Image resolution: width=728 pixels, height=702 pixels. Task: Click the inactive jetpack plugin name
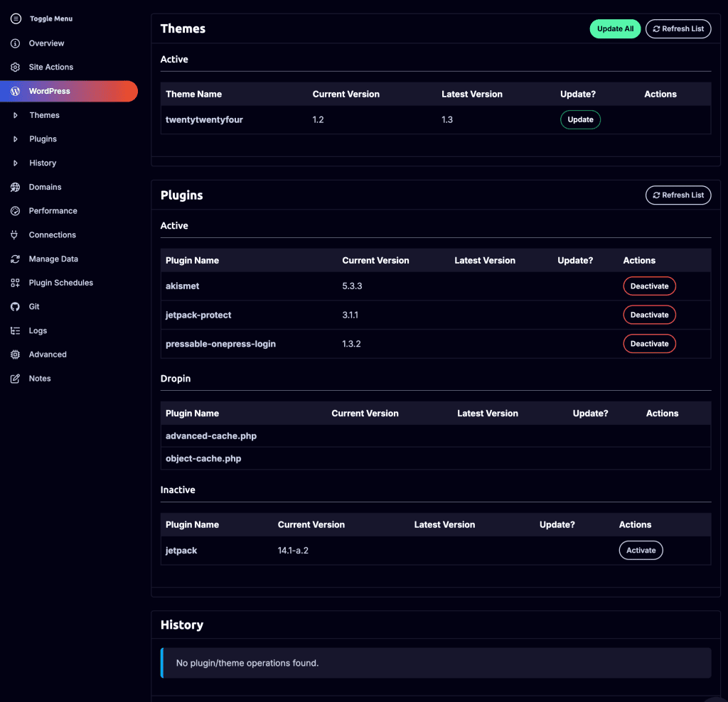click(x=181, y=550)
